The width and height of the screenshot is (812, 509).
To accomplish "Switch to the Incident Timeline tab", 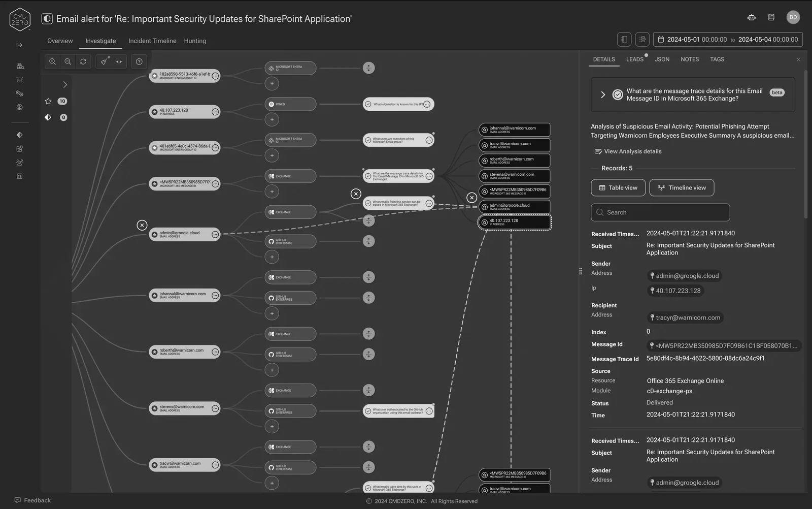I will [152, 41].
